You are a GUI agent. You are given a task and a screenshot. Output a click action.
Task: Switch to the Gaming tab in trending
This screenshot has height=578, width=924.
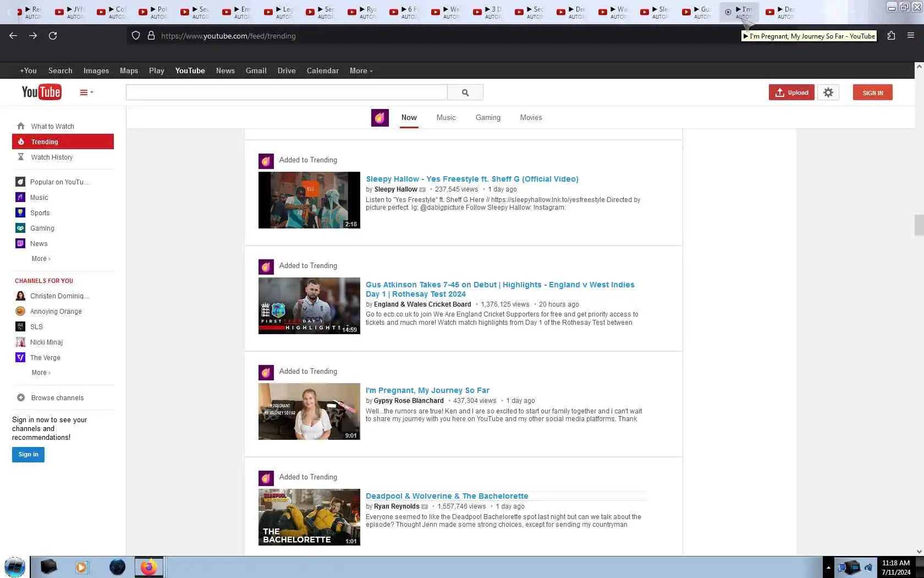[x=488, y=118]
